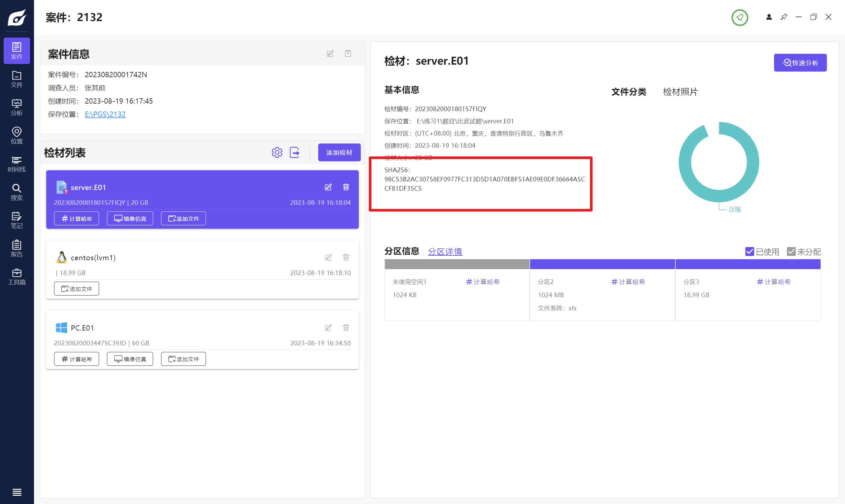
Task: Click the 压缩 chart label
Action: (x=734, y=209)
